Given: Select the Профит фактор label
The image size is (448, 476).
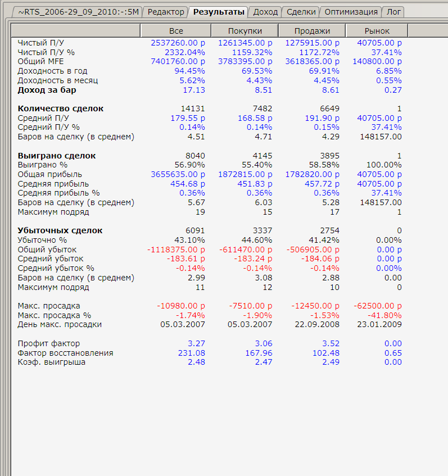Looking at the screenshot, I should 49,343.
